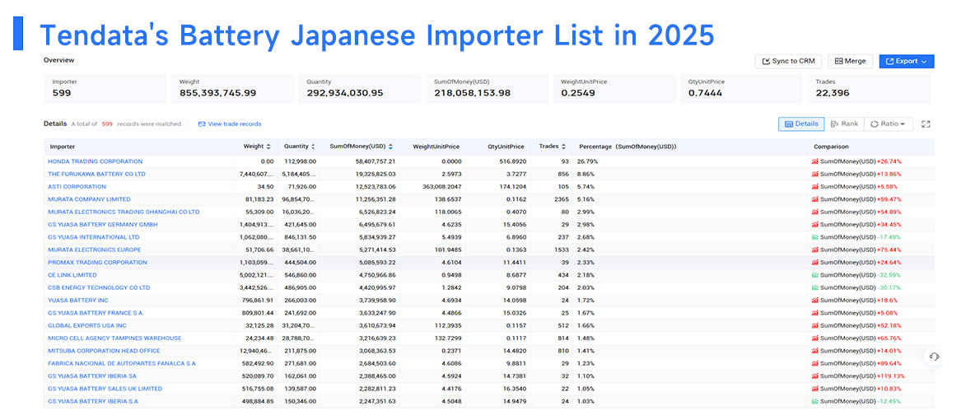The image size is (980, 420).
Task: Click comparison chart icon for Micro Cell Agency row
Action: pyautogui.click(x=815, y=338)
